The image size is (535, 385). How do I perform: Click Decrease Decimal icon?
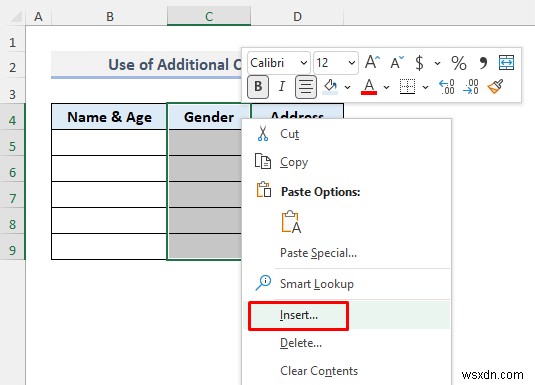[471, 87]
